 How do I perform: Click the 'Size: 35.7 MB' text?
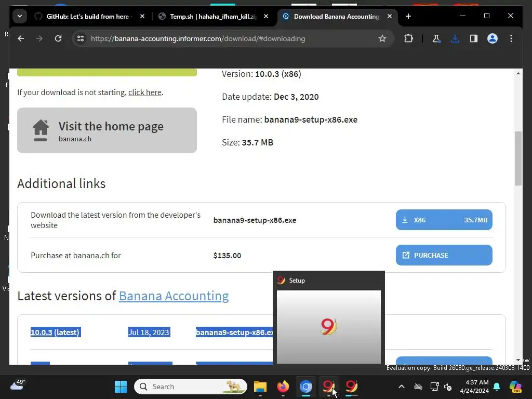click(x=247, y=142)
